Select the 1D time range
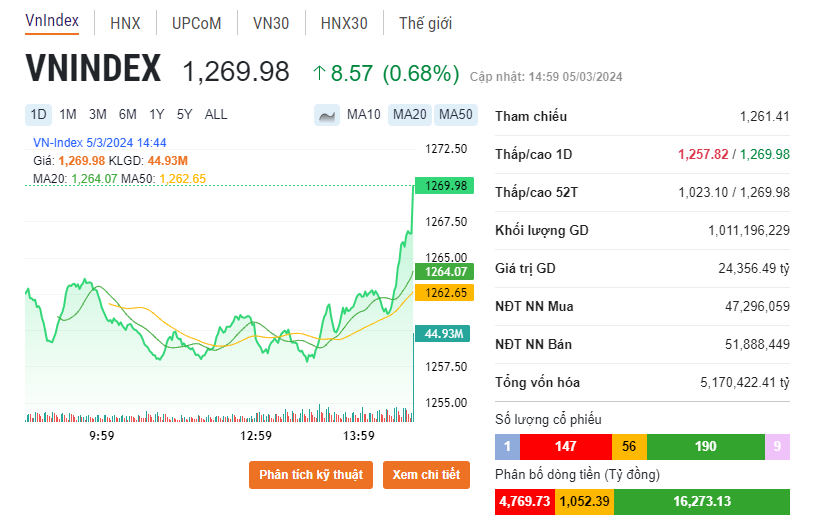813x524 pixels. click(38, 115)
